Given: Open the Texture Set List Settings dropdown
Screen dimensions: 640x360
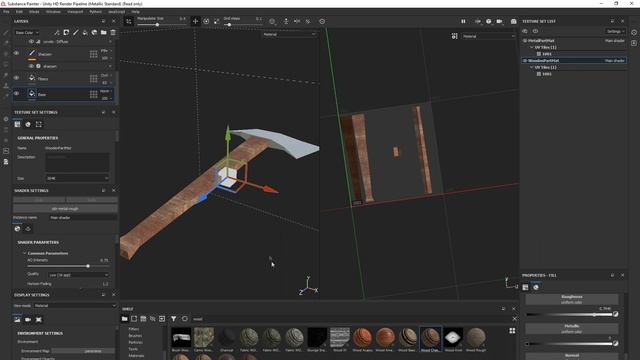Looking at the screenshot, I should 615,31.
